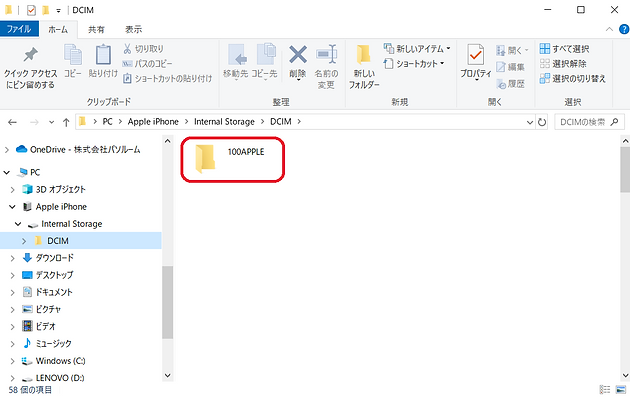The height and width of the screenshot is (397, 630).
Task: Switch to 表示 (View) ribbon tab
Action: [133, 29]
